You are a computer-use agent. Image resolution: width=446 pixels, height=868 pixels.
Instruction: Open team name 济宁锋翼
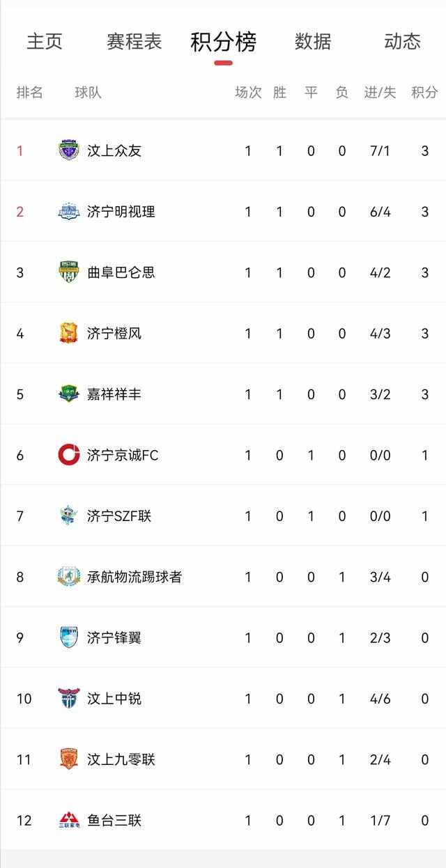point(114,637)
